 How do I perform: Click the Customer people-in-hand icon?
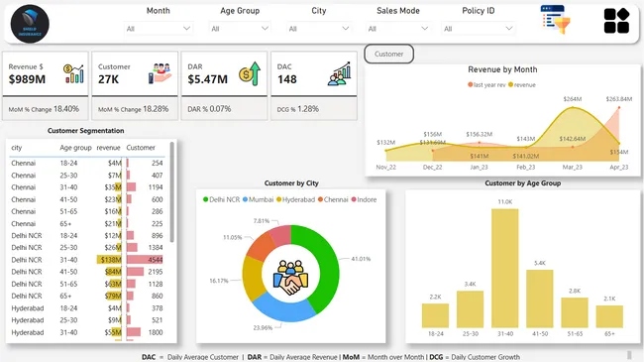coord(160,73)
